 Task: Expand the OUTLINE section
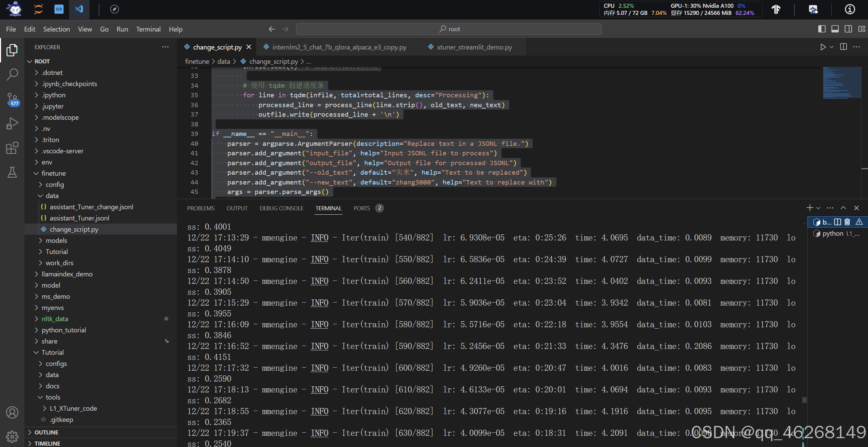46,432
